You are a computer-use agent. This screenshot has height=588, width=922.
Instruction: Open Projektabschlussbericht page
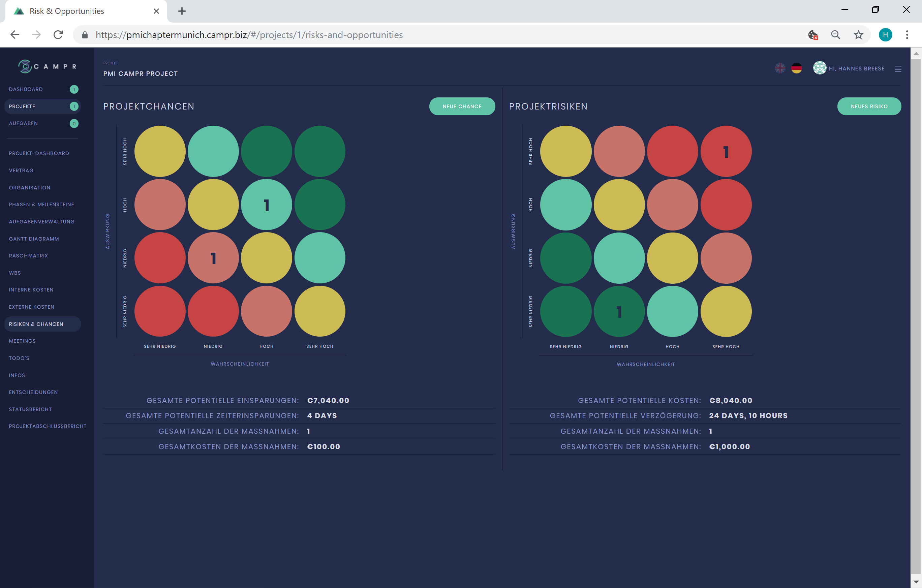(x=48, y=426)
